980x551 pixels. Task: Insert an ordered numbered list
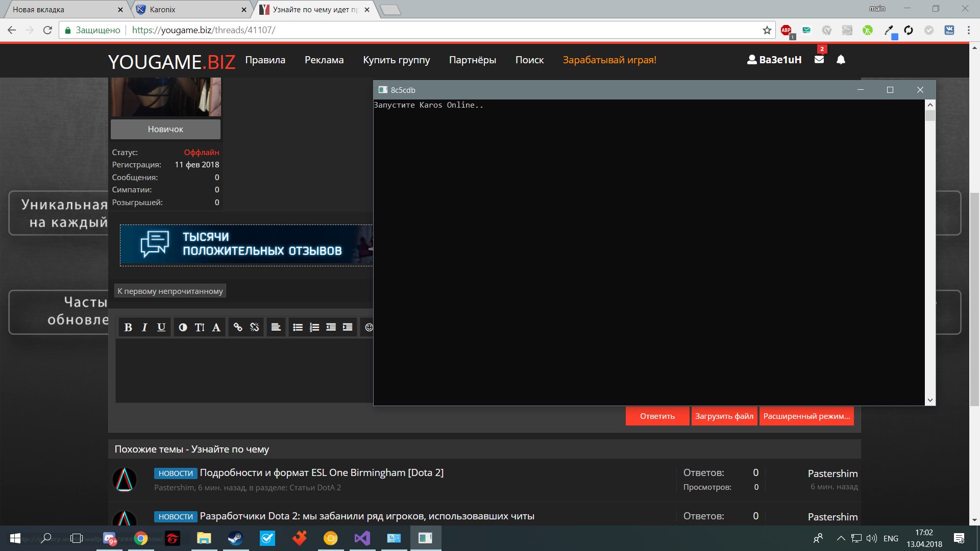pyautogui.click(x=314, y=328)
